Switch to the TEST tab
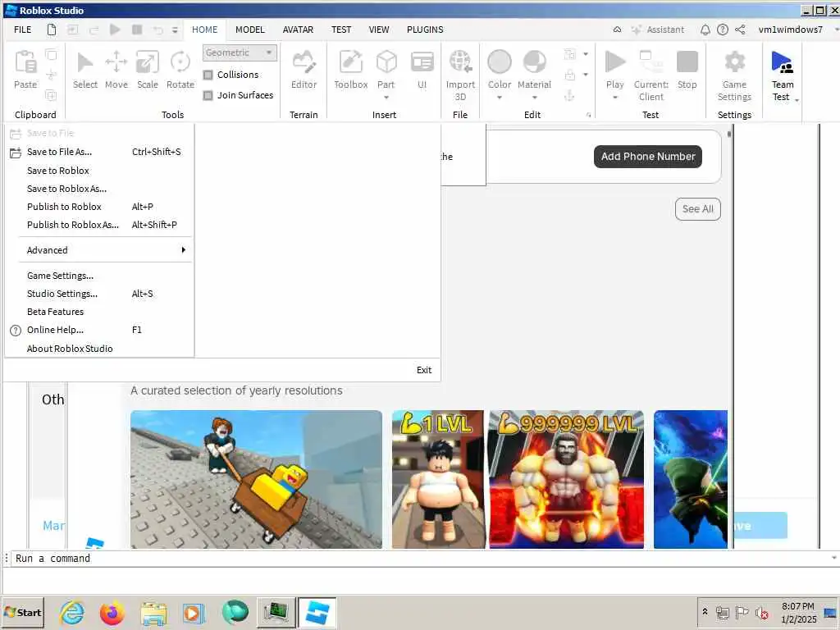This screenshot has width=840, height=630. 341,30
